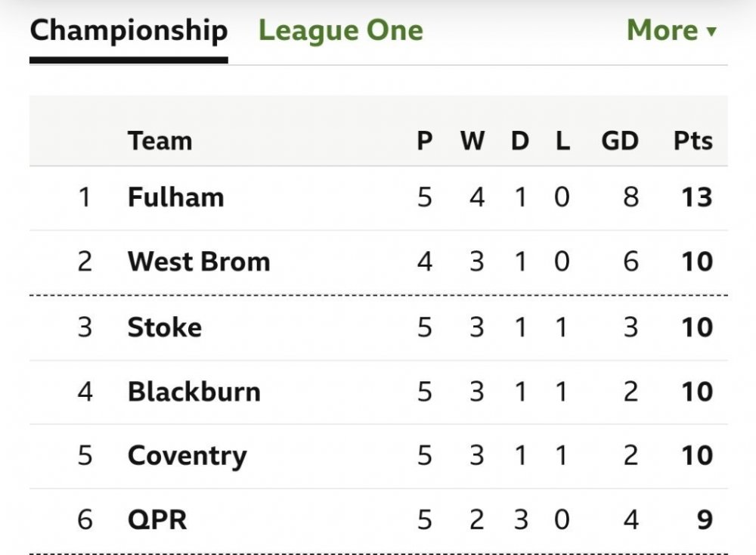The image size is (756, 555).
Task: Select QPR in the league table
Action: click(x=156, y=520)
